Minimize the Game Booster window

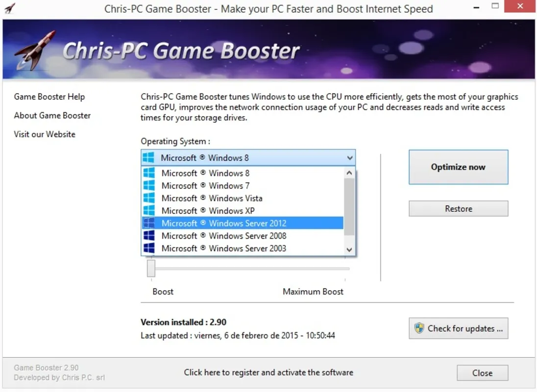pyautogui.click(x=476, y=7)
